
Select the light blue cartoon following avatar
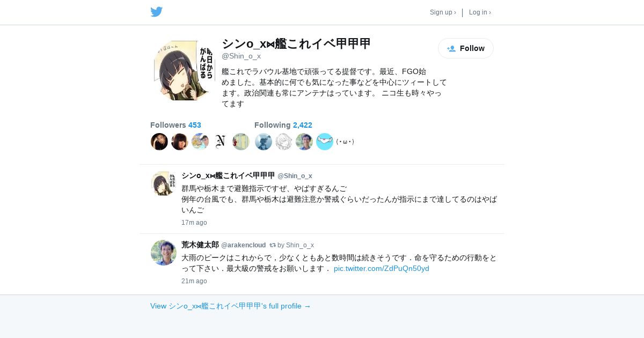325,142
